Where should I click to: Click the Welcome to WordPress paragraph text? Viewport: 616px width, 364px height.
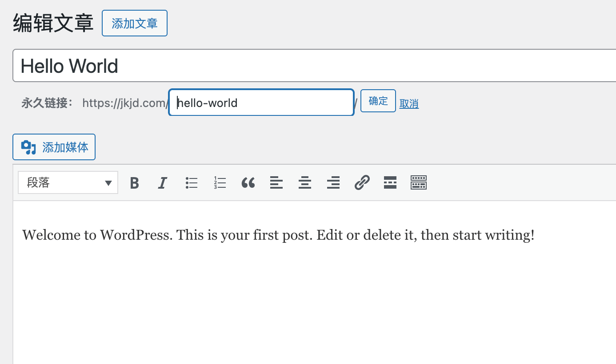pos(278,235)
